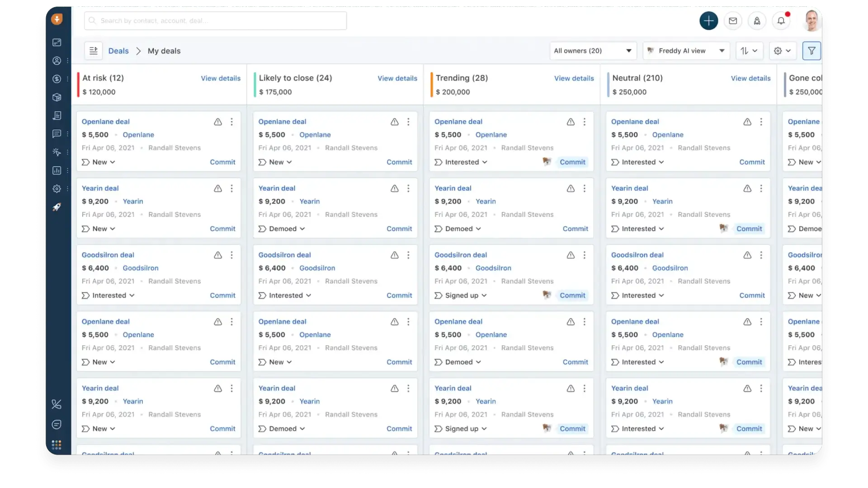Open the Admin settings gear in the sidebar

[57, 189]
